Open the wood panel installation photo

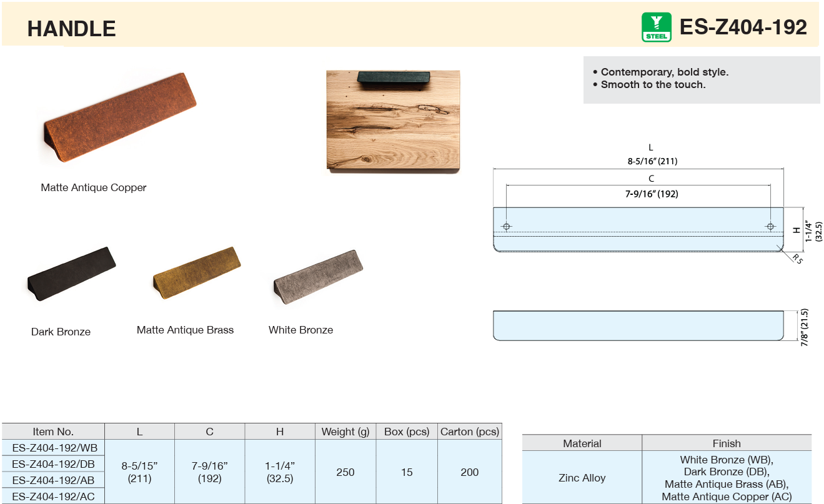393,121
